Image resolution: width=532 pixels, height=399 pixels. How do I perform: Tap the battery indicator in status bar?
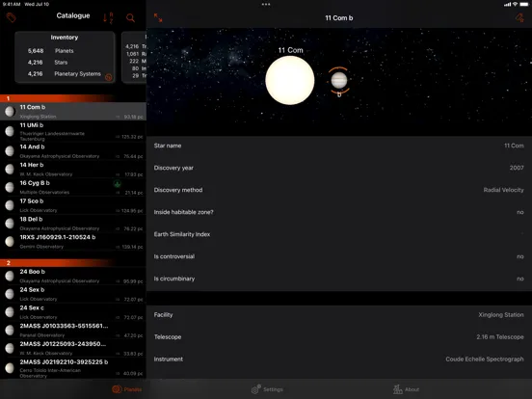pyautogui.click(x=524, y=5)
